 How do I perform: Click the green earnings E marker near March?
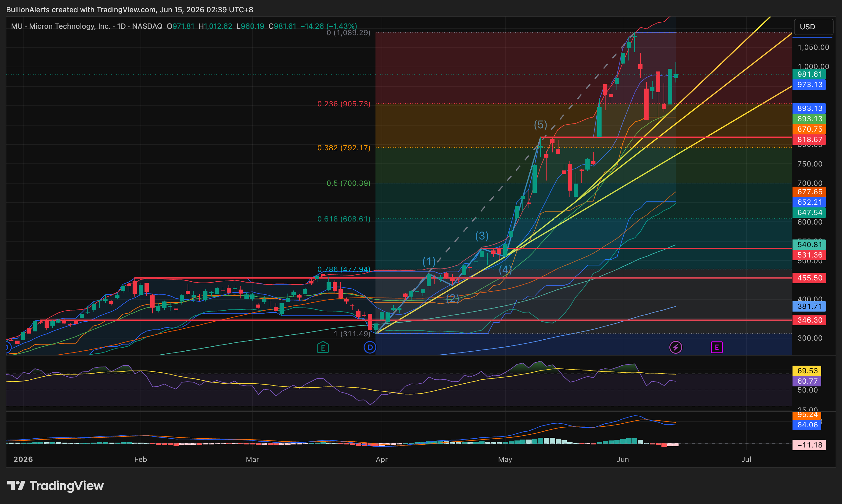(x=323, y=347)
